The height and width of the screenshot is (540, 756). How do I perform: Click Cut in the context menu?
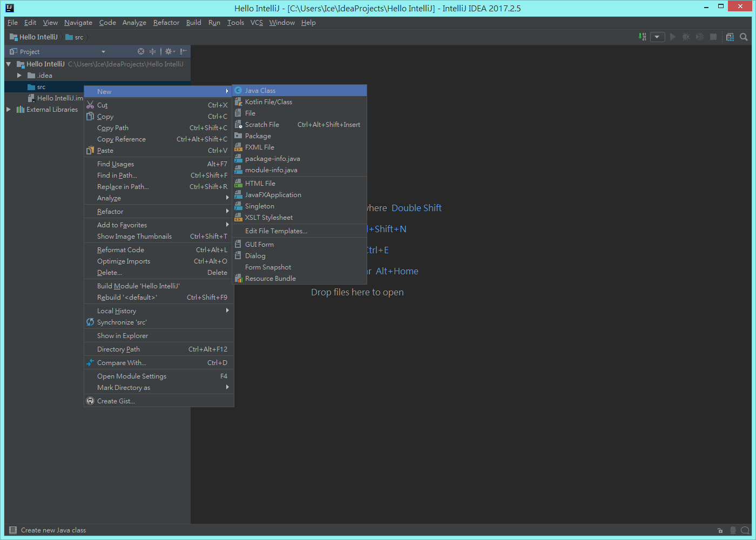pyautogui.click(x=159, y=105)
